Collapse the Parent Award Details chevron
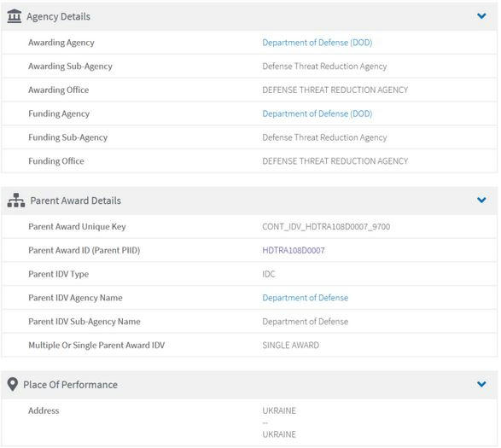The width and height of the screenshot is (501, 448). click(481, 200)
